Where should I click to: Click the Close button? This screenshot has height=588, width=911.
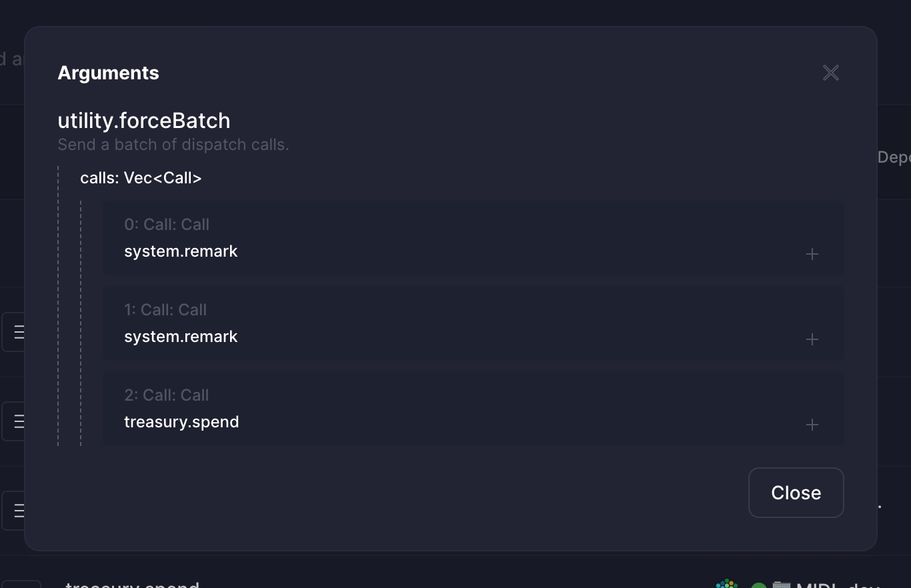(796, 493)
